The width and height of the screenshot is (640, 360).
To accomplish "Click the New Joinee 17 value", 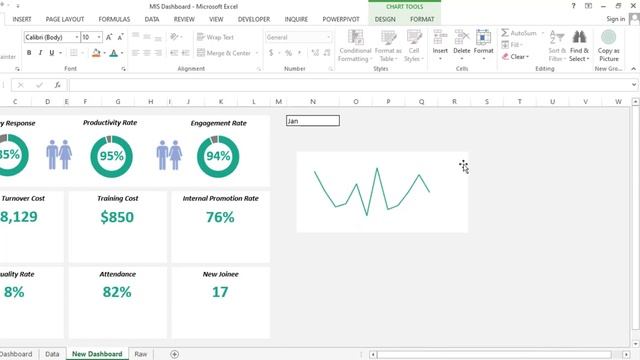I will pos(220,292).
